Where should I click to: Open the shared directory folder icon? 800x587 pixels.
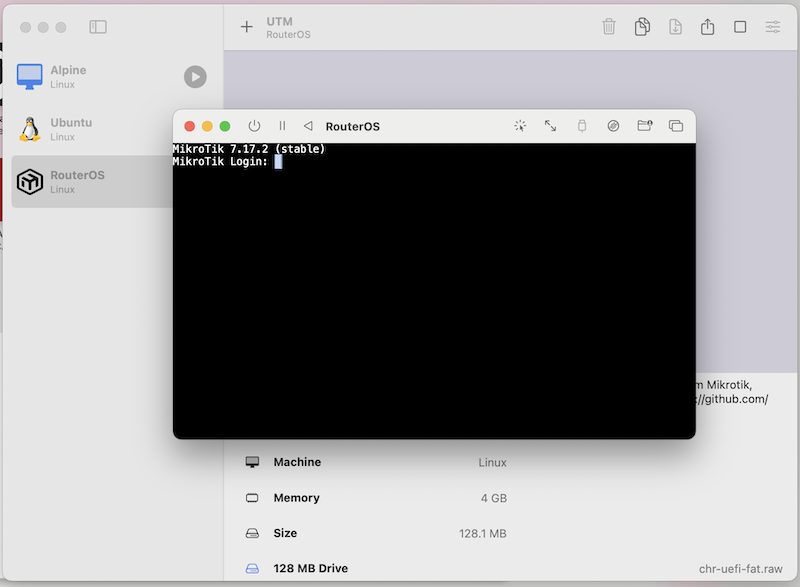click(x=644, y=126)
